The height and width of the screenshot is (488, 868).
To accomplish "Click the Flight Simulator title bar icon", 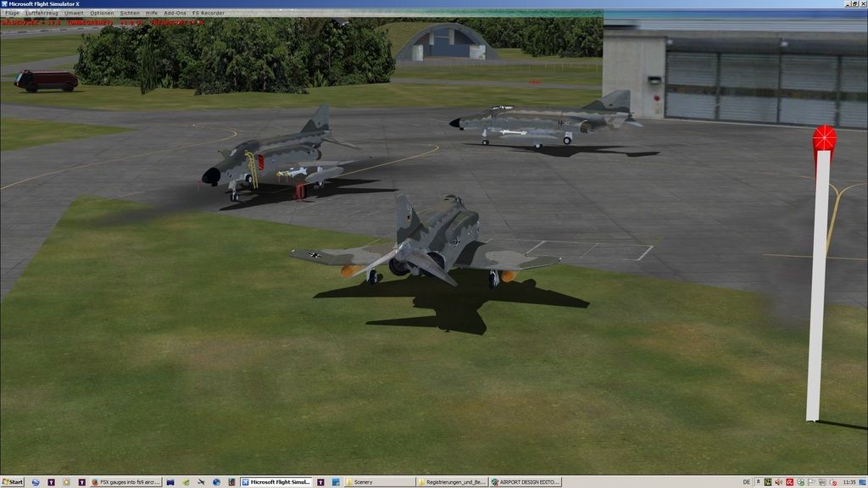I will point(4,4).
